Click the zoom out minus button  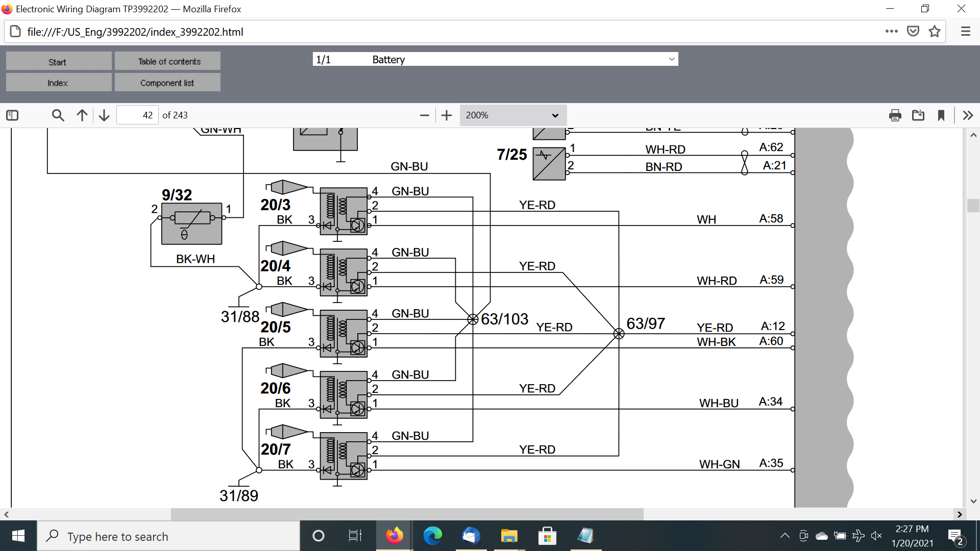[x=424, y=115]
